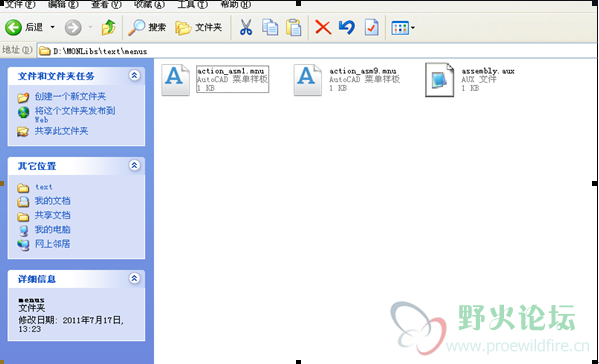The height and width of the screenshot is (364, 599).
Task: Click the red Delete X icon
Action: (x=323, y=28)
